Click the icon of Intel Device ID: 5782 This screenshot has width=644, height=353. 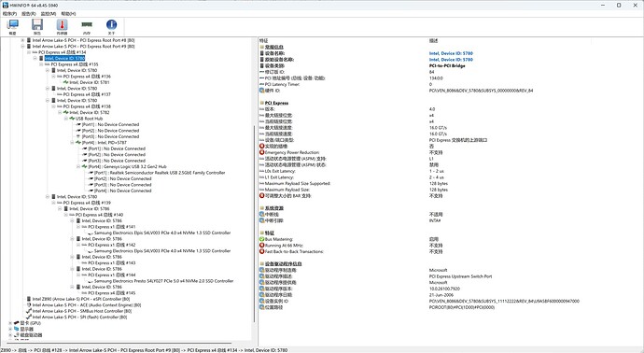[x=65, y=113]
